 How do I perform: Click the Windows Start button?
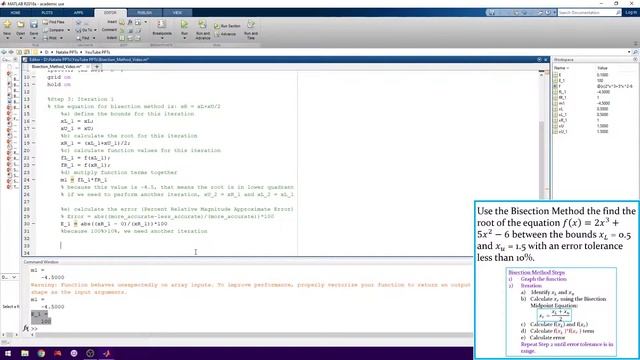point(8,353)
